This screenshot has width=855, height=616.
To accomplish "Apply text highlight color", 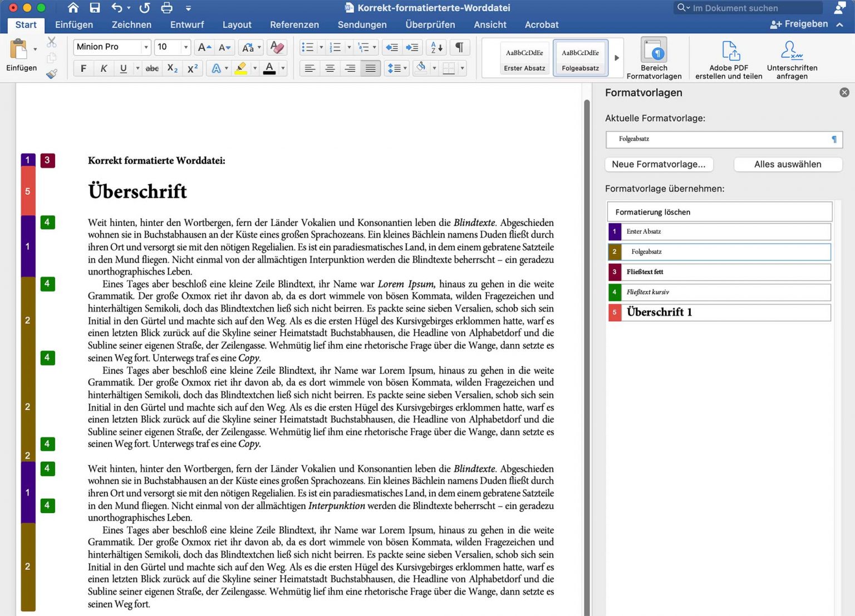I will [242, 68].
